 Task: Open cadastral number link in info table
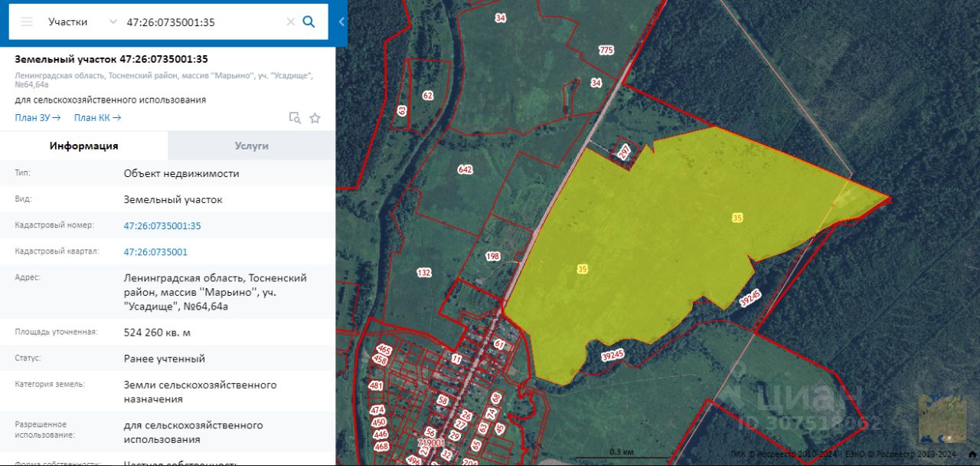(x=162, y=225)
